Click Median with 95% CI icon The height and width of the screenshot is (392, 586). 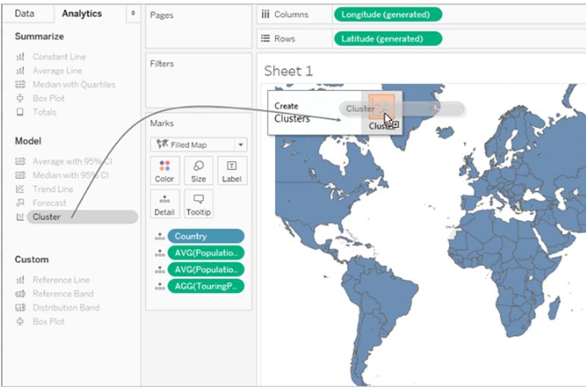click(x=20, y=175)
